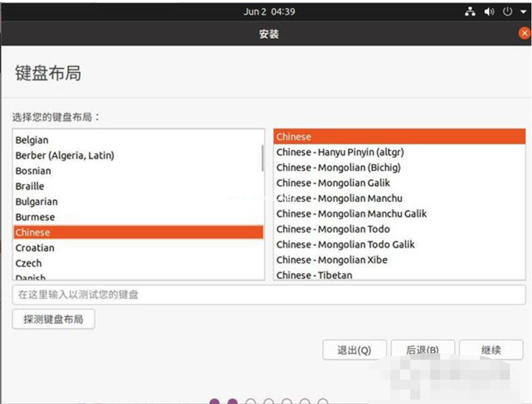Choose Bulgarian from the left list
This screenshot has width=532, height=404.
(37, 202)
